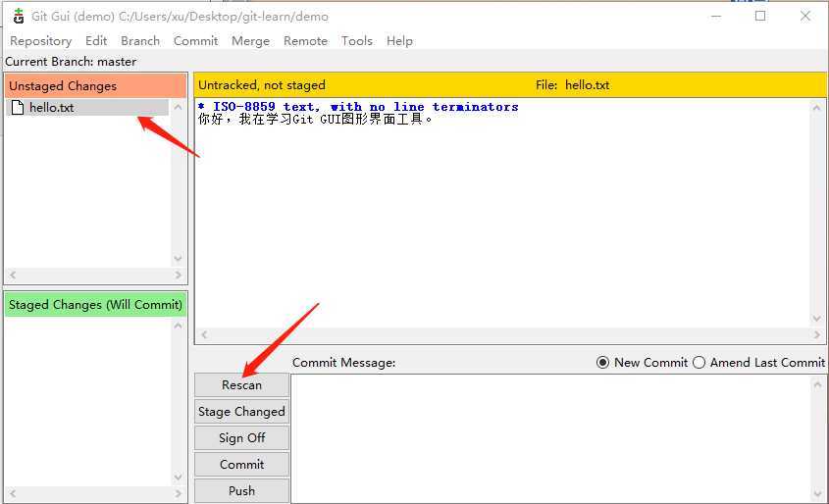Click into the Commit Message text area
The width and height of the screenshot is (829, 504).
551,438
